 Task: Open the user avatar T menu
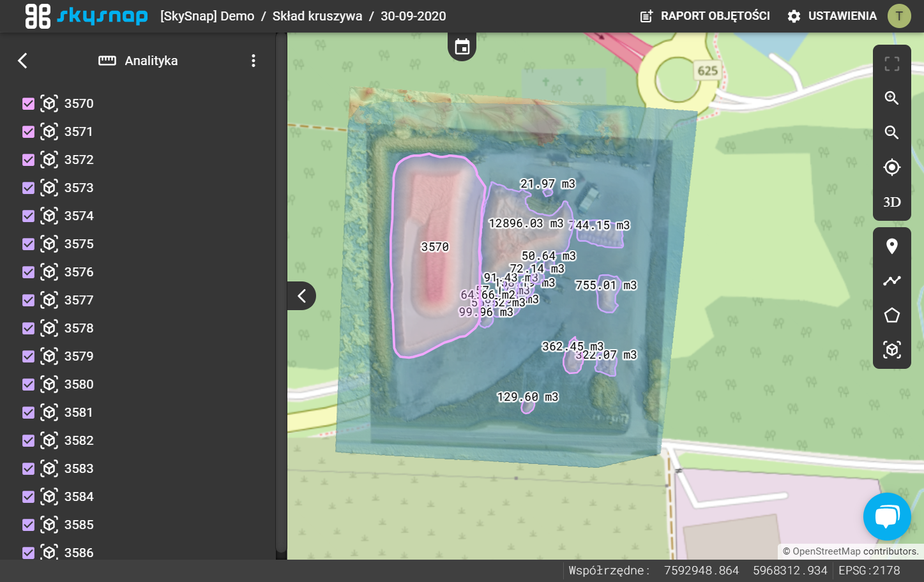899,16
